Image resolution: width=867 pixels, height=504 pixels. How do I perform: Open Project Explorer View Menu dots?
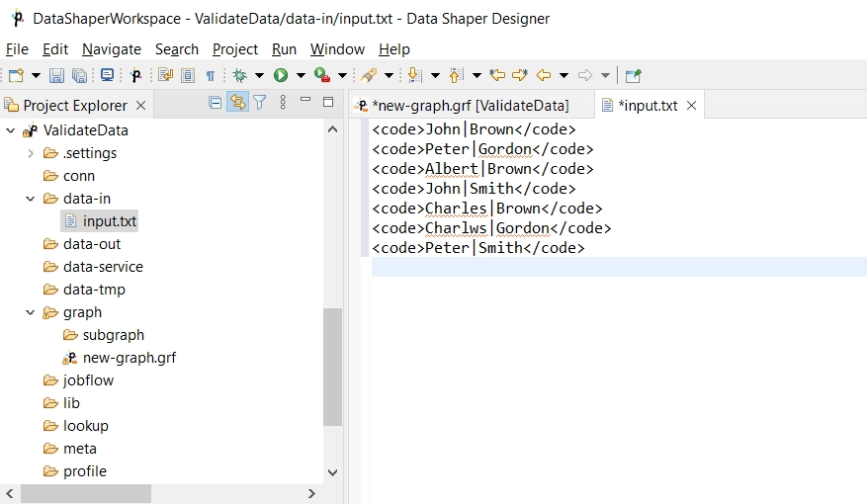point(283,102)
